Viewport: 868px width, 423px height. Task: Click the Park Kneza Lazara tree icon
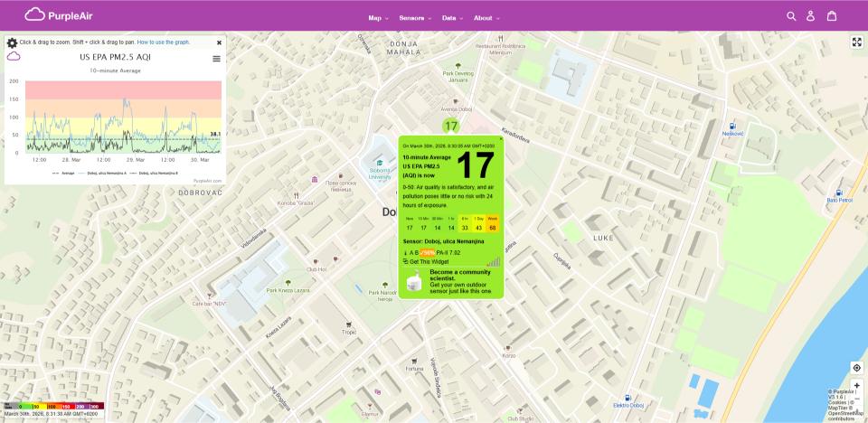pyautogui.click(x=288, y=283)
